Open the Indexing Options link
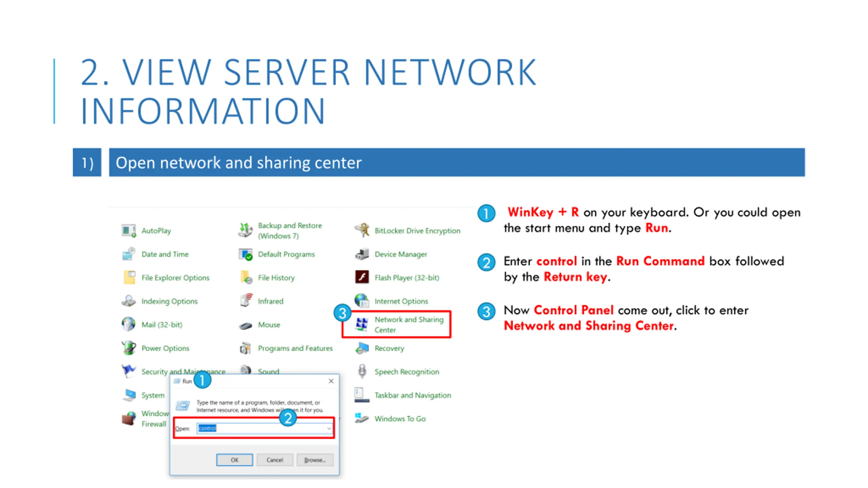 [x=170, y=301]
